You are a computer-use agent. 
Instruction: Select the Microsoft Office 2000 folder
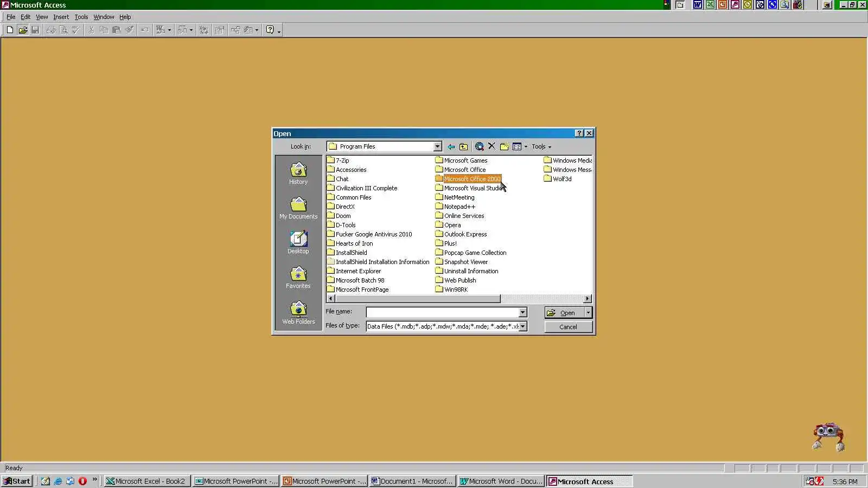pos(468,179)
